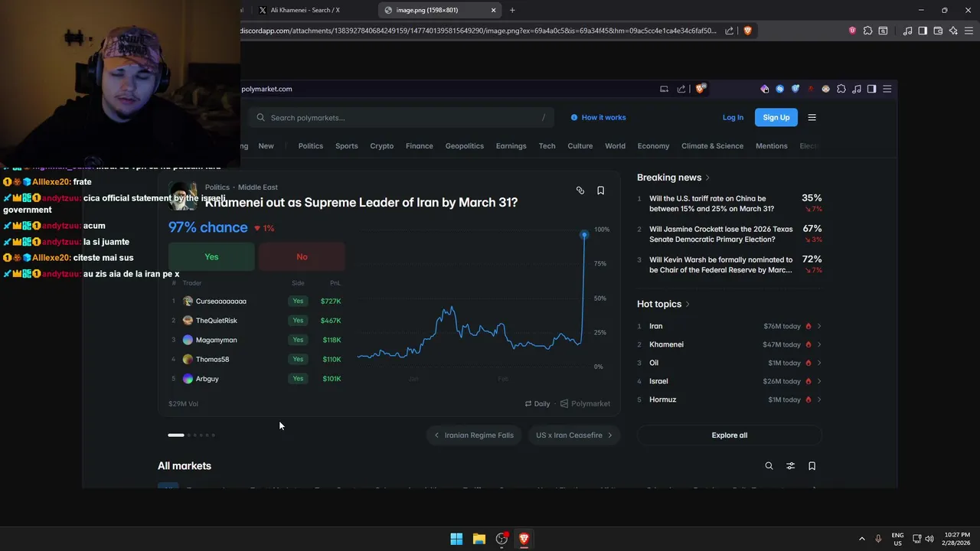Open the Politics category

click(311, 145)
